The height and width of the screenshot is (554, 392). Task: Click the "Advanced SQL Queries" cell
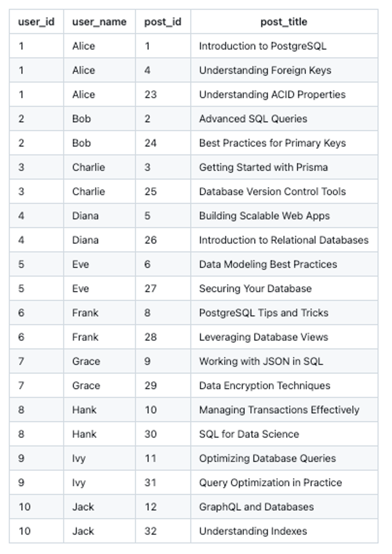253,119
